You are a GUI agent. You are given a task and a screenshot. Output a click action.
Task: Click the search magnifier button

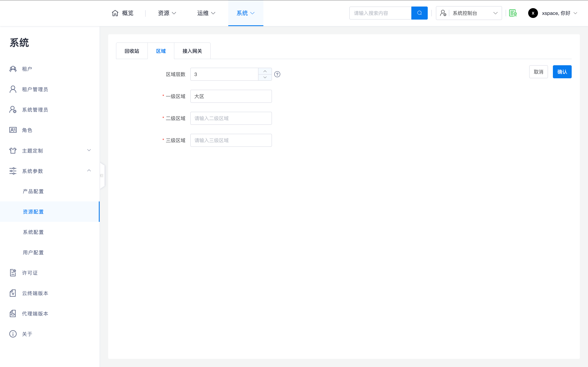tap(419, 13)
